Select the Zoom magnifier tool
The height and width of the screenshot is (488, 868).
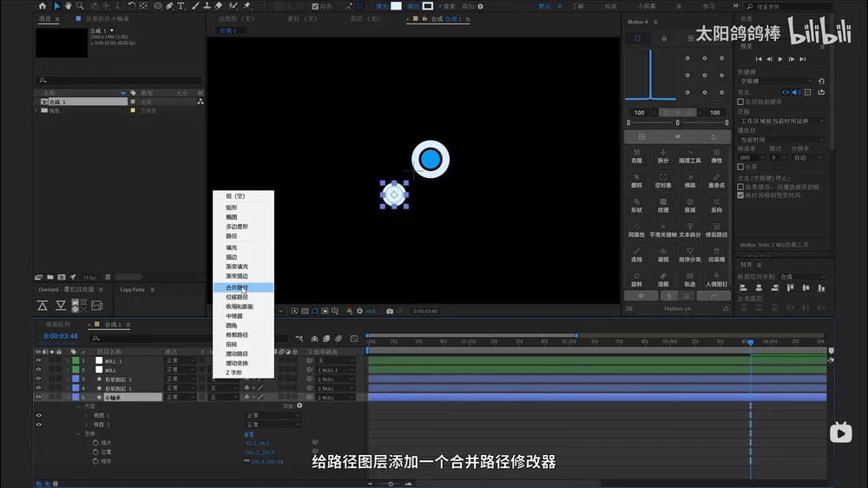coord(80,6)
